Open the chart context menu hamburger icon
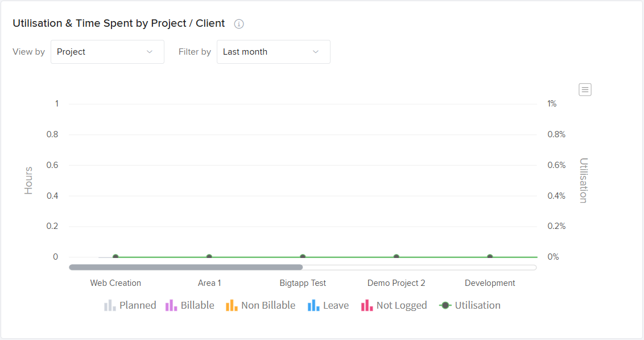 click(585, 89)
